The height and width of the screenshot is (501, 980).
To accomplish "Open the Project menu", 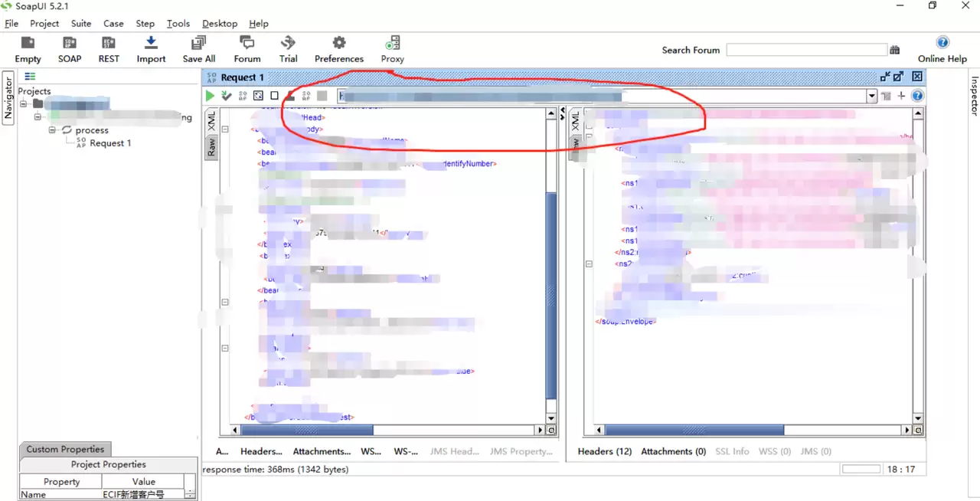I will (x=44, y=23).
